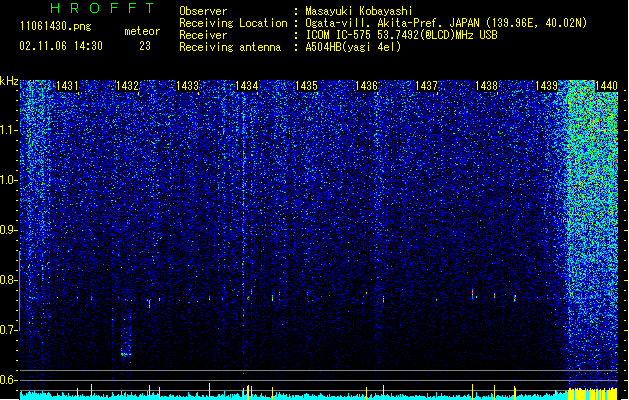The height and width of the screenshot is (400, 629).
Task: Click the Receiving Location label
Action: pyautogui.click(x=233, y=23)
